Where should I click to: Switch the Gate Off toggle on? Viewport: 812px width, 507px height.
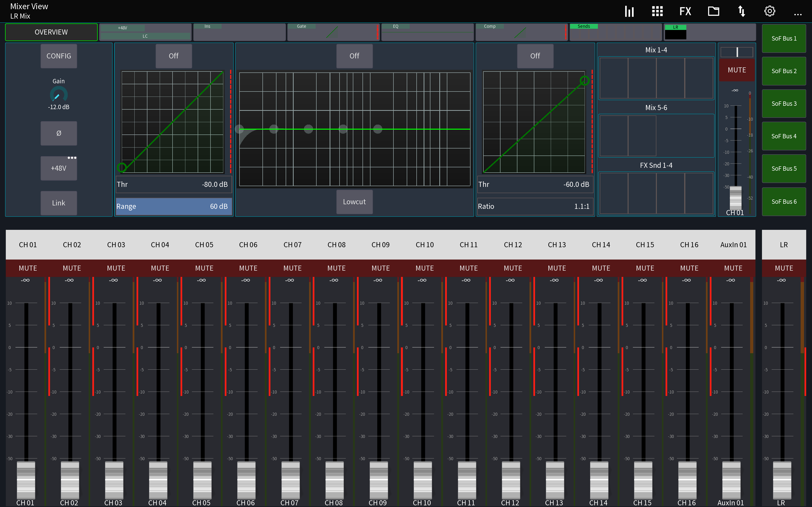pos(174,56)
